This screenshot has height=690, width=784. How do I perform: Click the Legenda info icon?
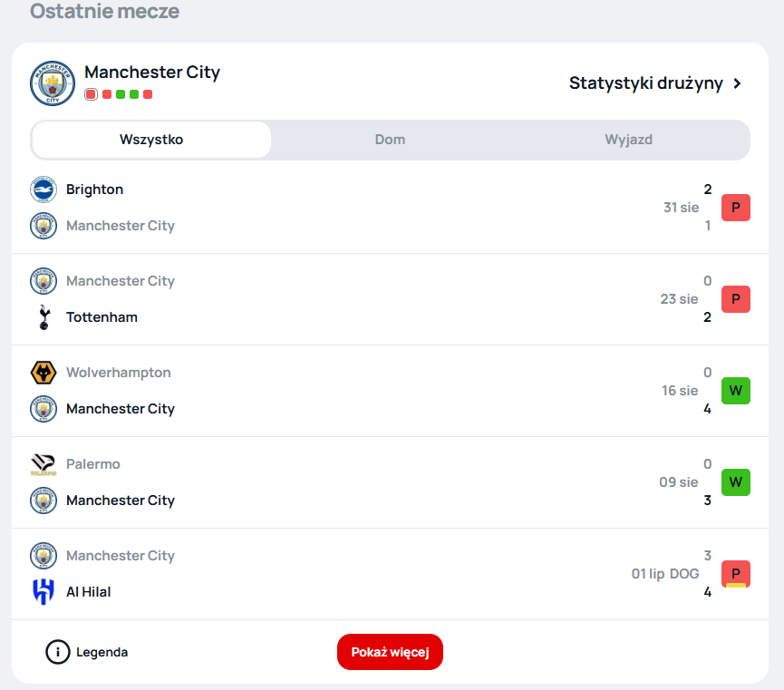tap(58, 652)
